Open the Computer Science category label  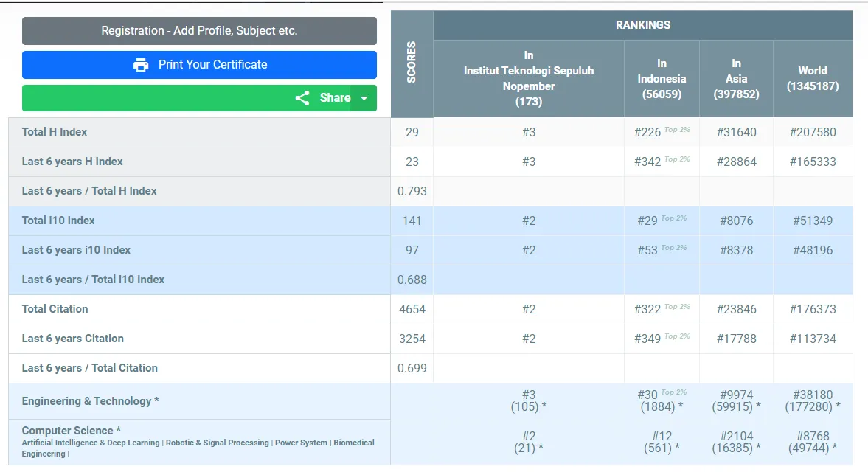coord(72,431)
